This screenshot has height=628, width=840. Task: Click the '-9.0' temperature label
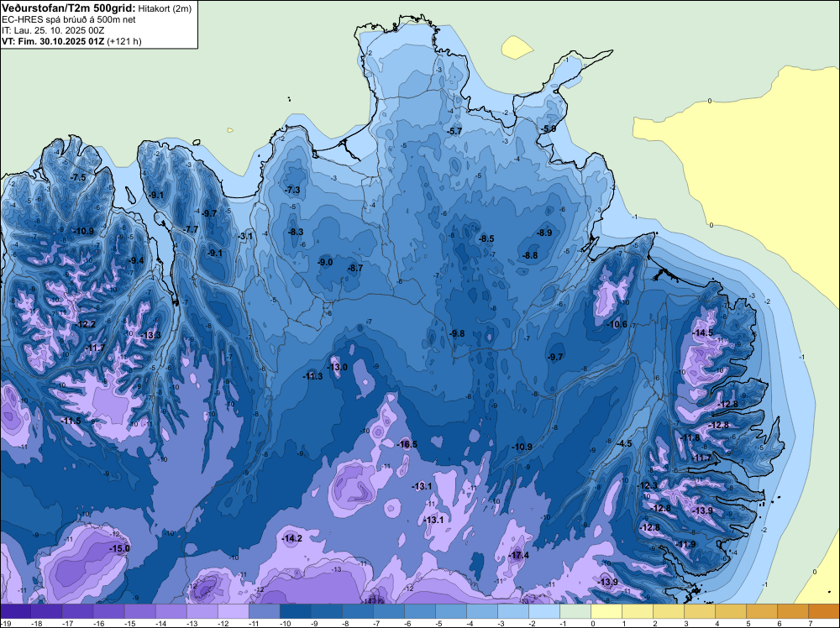click(325, 262)
